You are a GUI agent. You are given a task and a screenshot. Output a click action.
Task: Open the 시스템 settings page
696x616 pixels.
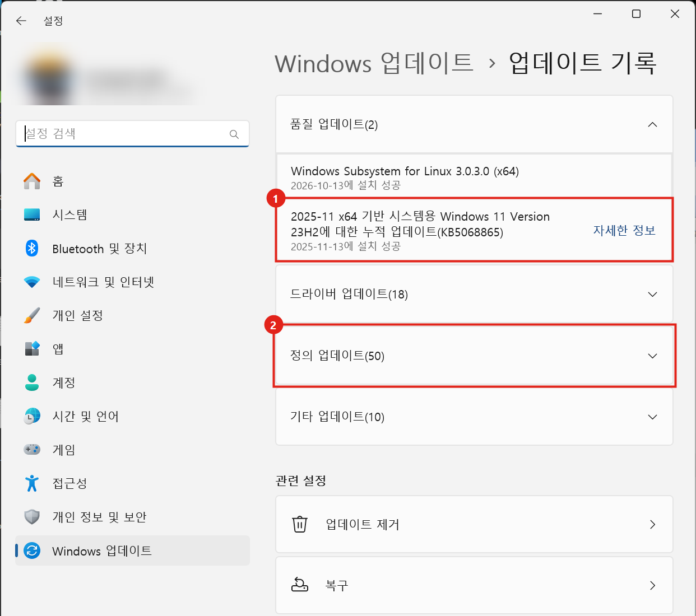[x=132, y=214]
